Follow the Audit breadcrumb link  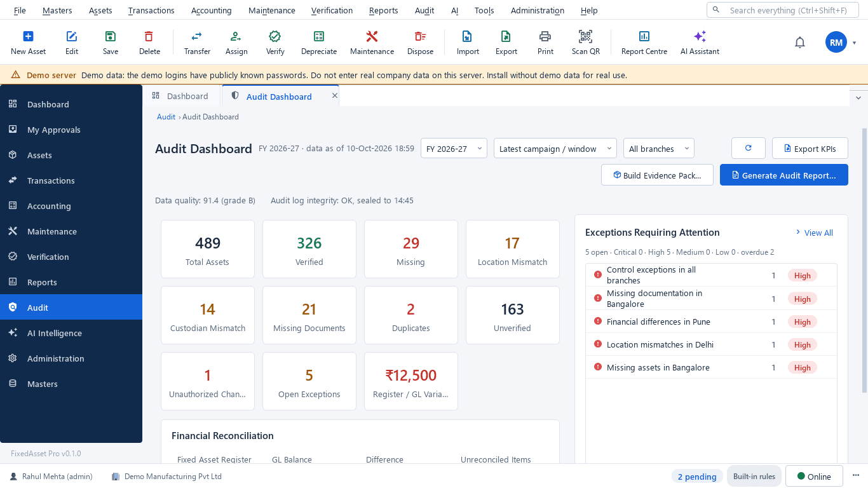[x=166, y=117]
